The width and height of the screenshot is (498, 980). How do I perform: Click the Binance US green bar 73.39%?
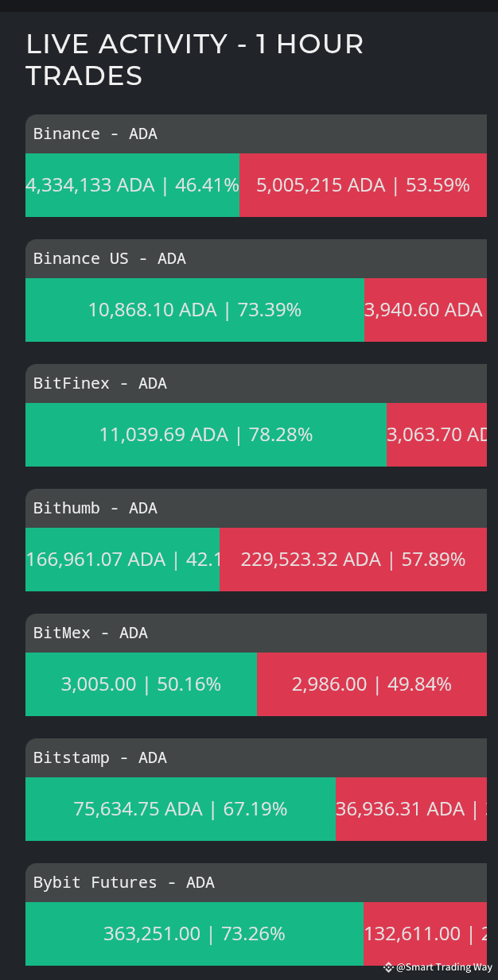pos(195,310)
